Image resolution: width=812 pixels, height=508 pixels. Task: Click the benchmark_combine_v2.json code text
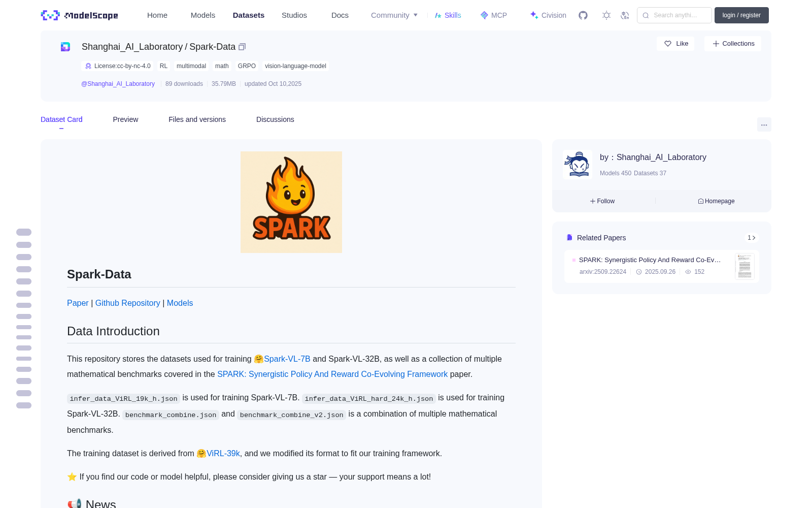click(292, 415)
